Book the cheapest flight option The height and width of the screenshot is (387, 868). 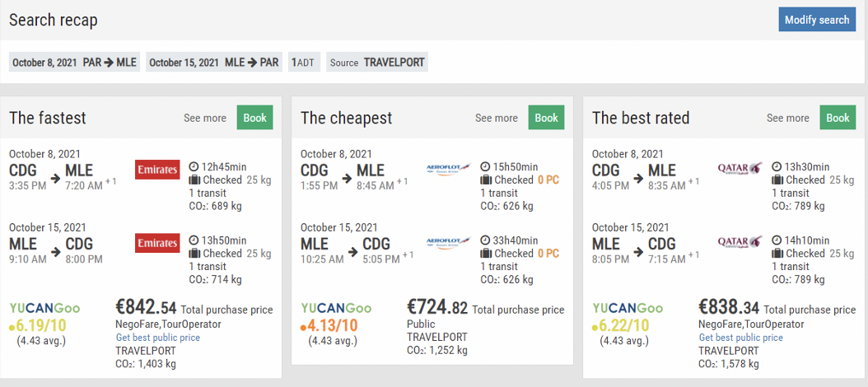546,118
